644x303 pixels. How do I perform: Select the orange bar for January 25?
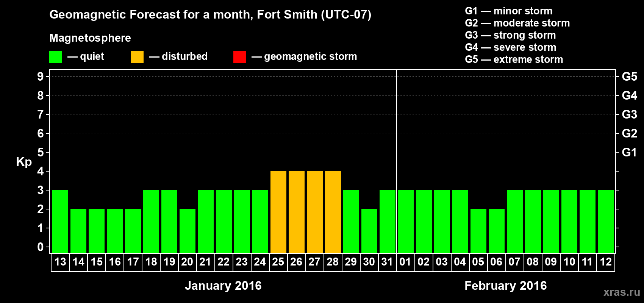(x=278, y=212)
